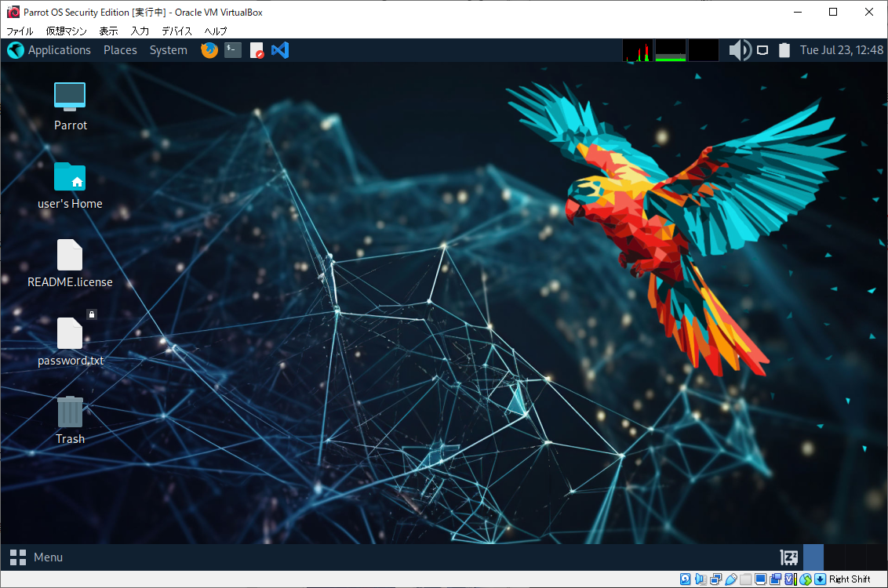
Task: Click the Right Shift host key label
Action: click(850, 579)
